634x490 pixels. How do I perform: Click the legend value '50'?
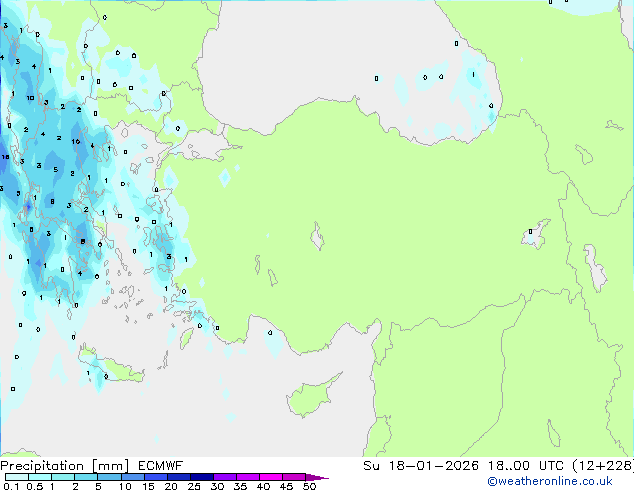[x=309, y=486]
